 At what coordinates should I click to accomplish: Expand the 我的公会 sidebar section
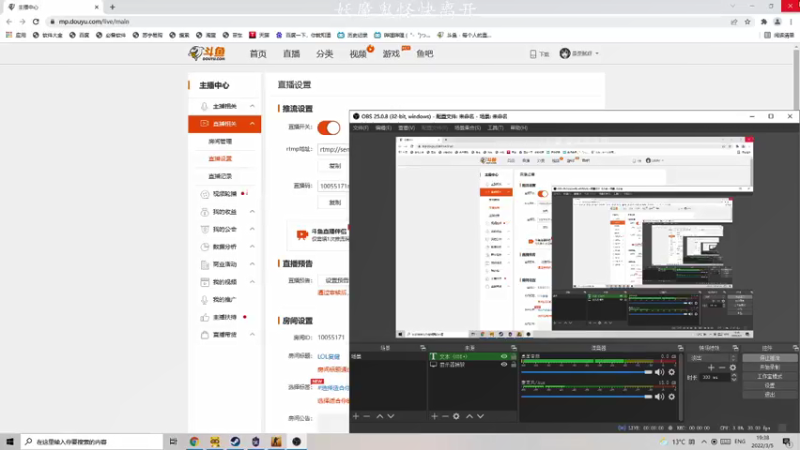coord(252,229)
